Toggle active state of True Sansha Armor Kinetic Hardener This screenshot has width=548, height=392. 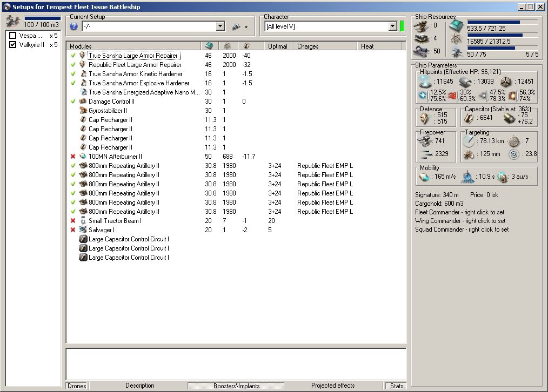(73, 73)
